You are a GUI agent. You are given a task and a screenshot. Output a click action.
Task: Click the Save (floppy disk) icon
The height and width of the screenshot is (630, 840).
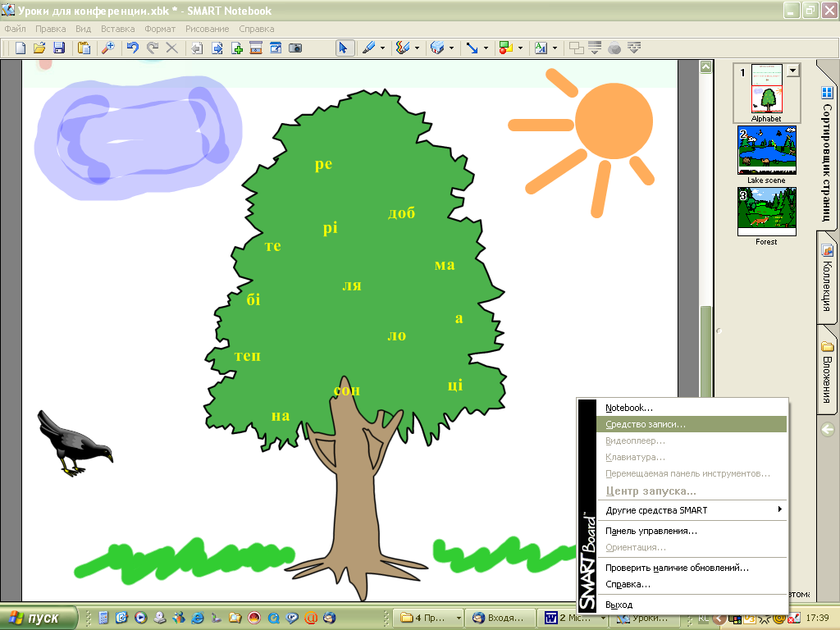[59, 48]
